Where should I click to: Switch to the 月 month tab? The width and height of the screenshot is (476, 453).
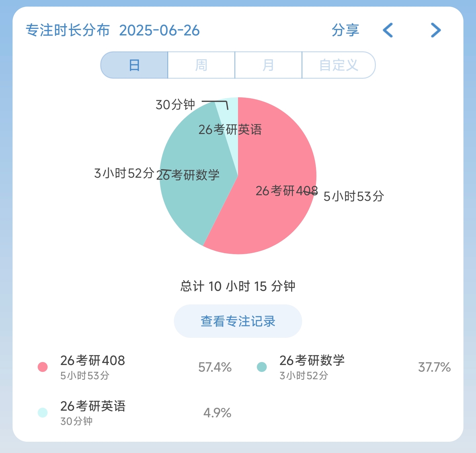coord(268,65)
